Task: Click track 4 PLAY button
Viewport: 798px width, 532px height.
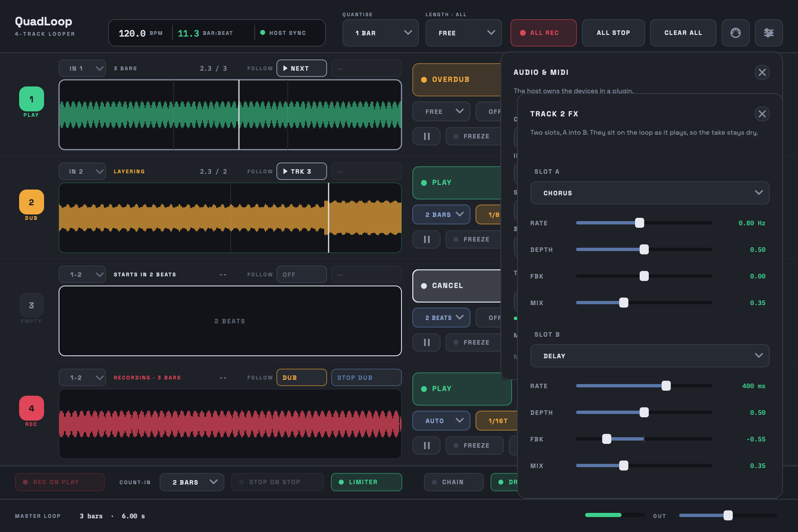Action: [x=462, y=389]
